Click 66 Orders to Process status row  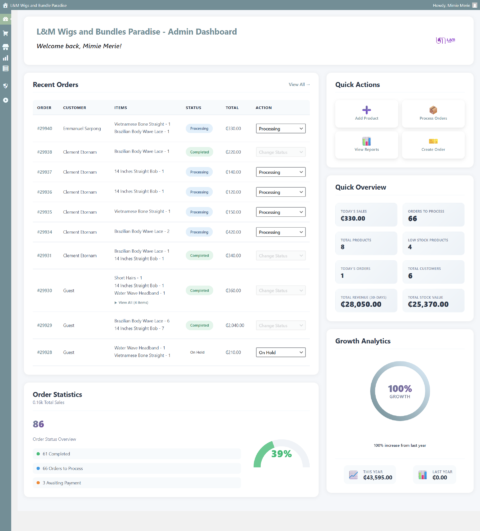pyautogui.click(x=137, y=468)
